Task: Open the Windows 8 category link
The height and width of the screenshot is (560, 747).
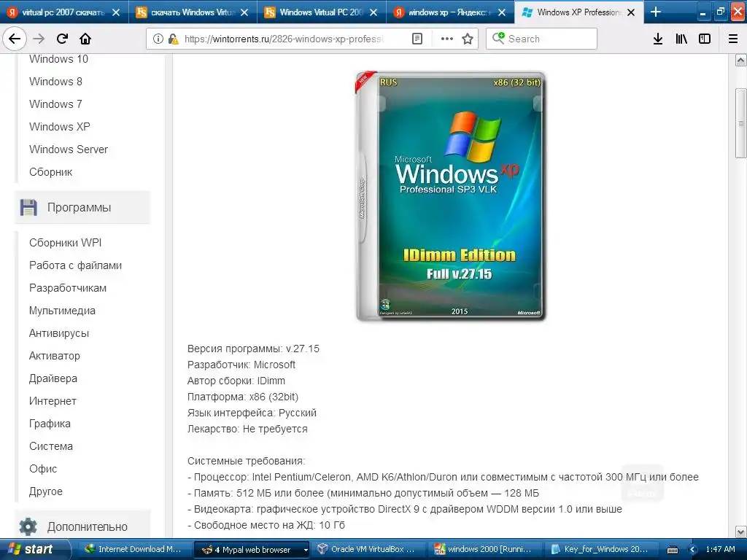Action: [55, 82]
